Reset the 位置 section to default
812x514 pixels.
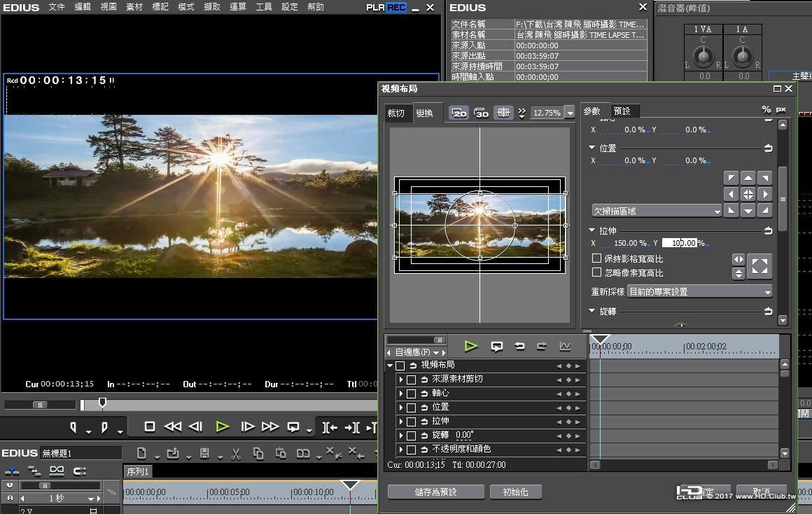pos(769,148)
